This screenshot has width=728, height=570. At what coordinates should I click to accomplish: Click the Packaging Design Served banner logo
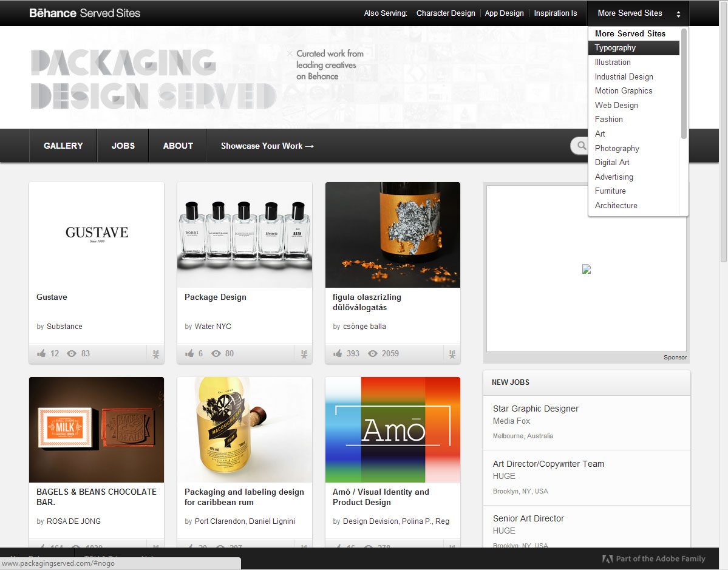coord(153,79)
